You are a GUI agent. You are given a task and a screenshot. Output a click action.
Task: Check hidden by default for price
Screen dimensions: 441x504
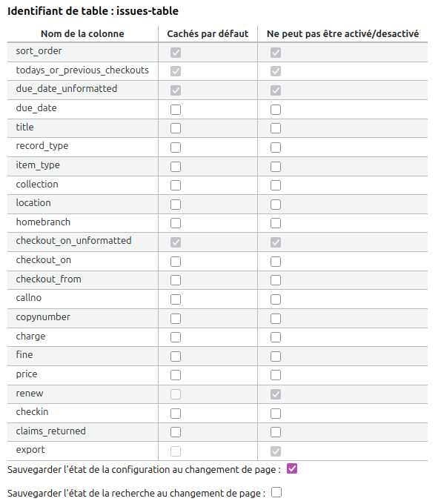176,375
